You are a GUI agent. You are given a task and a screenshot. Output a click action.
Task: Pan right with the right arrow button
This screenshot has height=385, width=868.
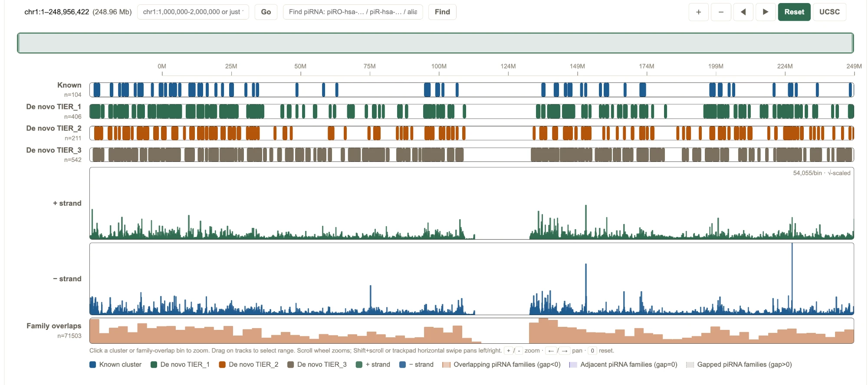pos(766,12)
